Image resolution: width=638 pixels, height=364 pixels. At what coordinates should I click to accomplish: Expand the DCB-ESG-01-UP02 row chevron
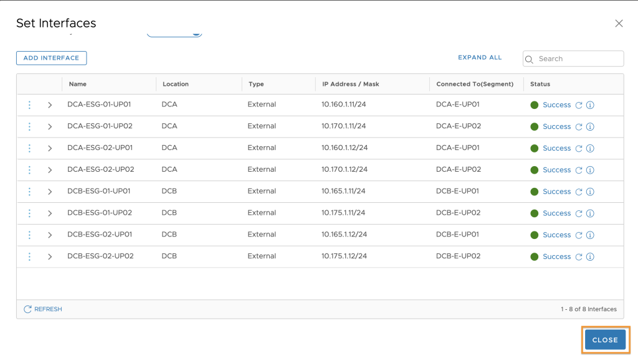pyautogui.click(x=50, y=213)
